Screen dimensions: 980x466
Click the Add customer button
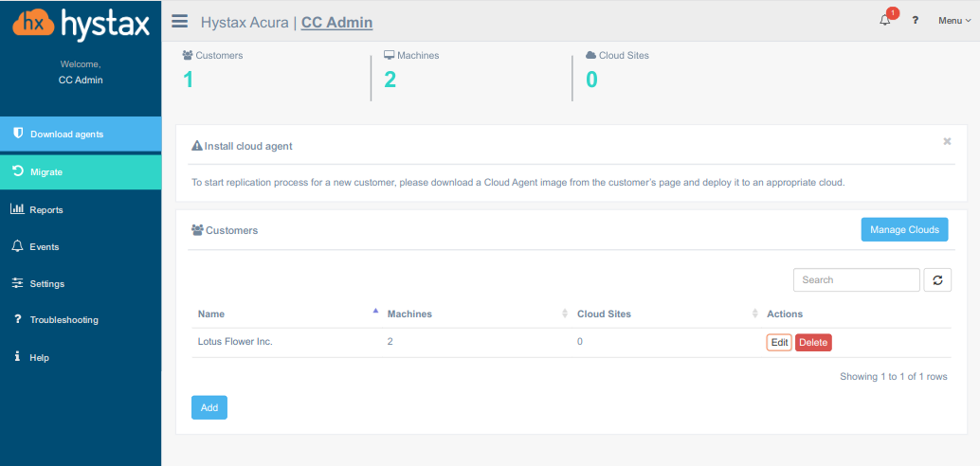pos(209,407)
